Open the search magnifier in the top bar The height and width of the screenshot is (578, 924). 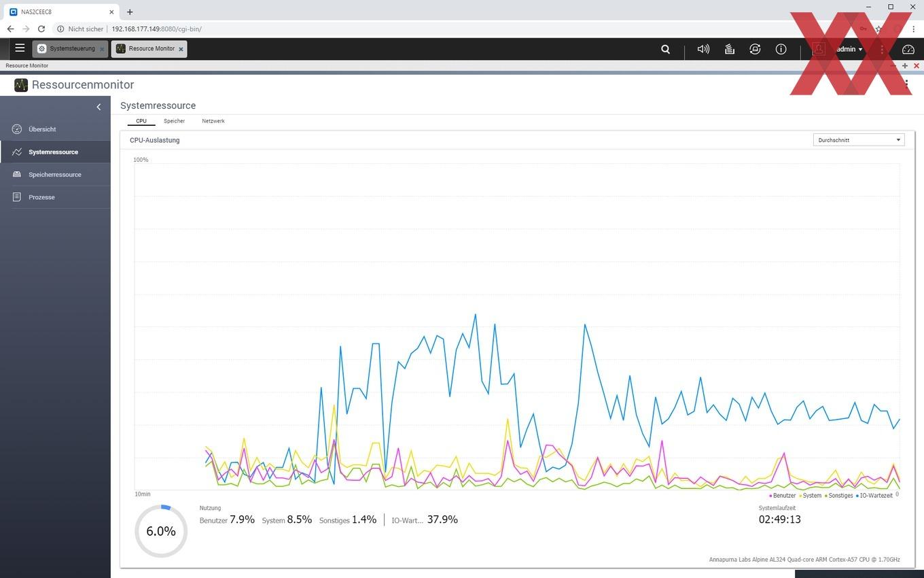666,49
